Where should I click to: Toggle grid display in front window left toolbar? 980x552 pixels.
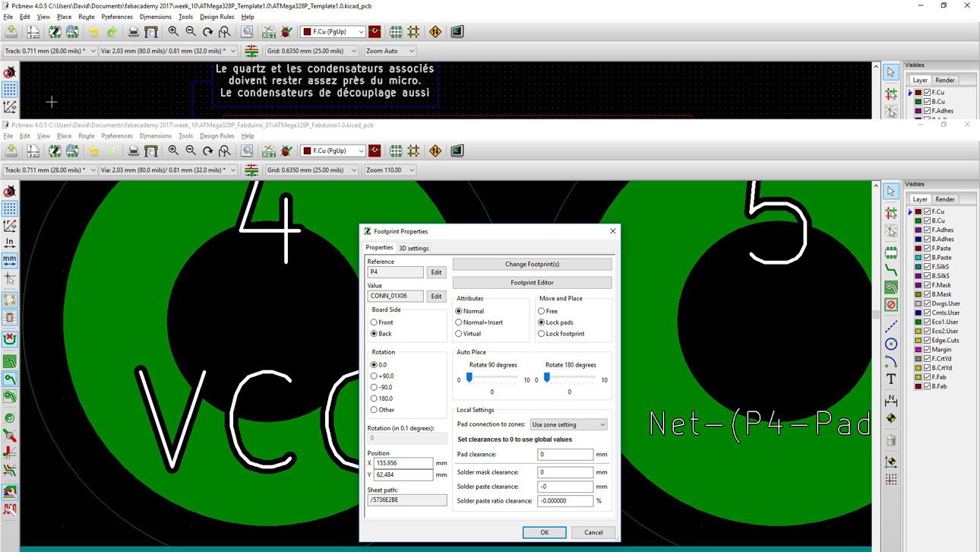tap(10, 208)
